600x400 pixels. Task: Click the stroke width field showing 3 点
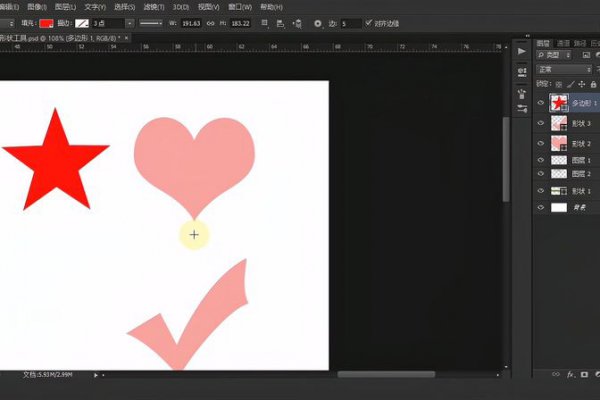pyautogui.click(x=108, y=23)
